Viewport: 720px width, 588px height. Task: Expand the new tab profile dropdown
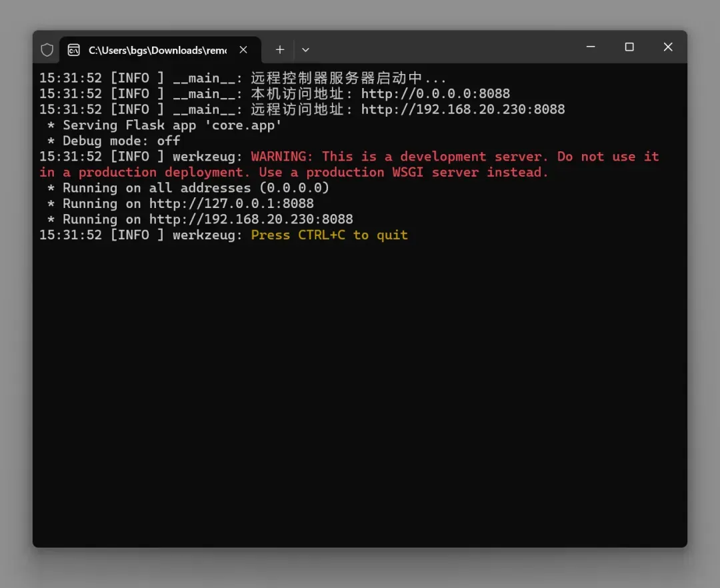point(305,49)
